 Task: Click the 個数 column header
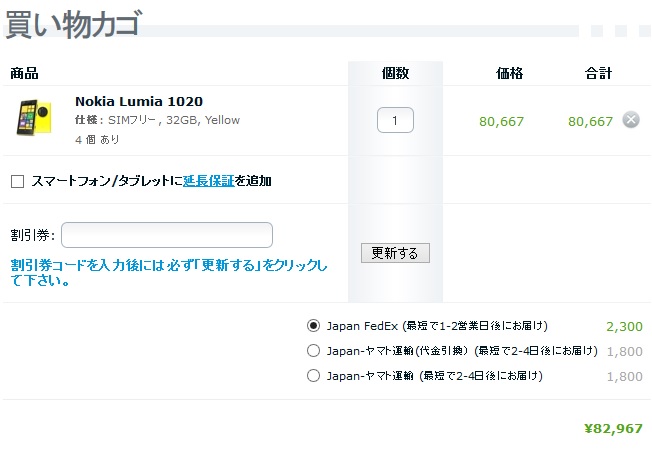pos(395,73)
